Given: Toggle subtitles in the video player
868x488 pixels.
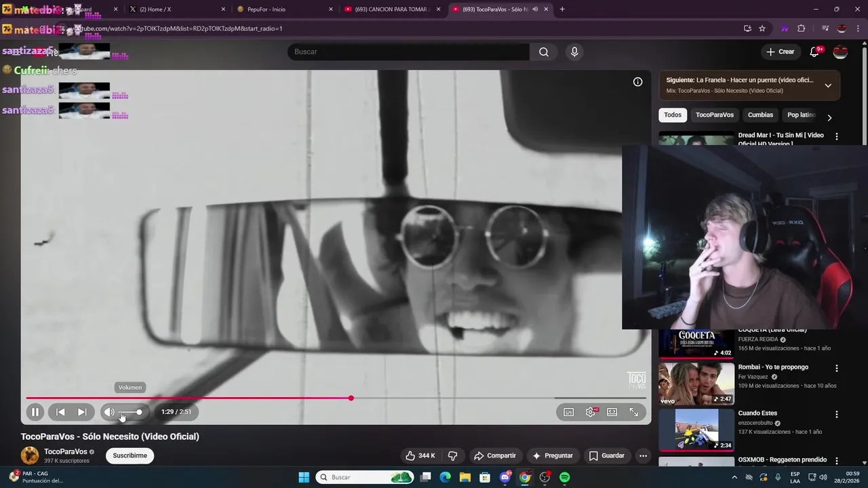Looking at the screenshot, I should click(569, 412).
